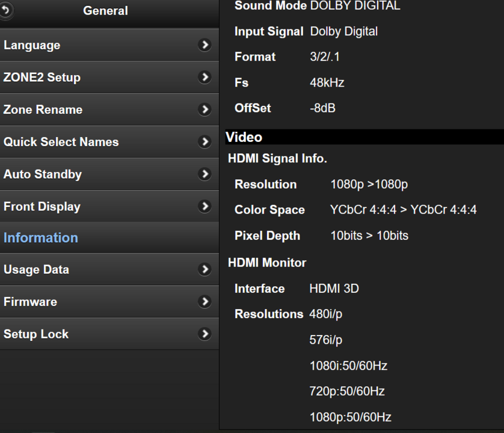
Task: Click the Setup Lock arrow icon
Action: pyautogui.click(x=205, y=334)
